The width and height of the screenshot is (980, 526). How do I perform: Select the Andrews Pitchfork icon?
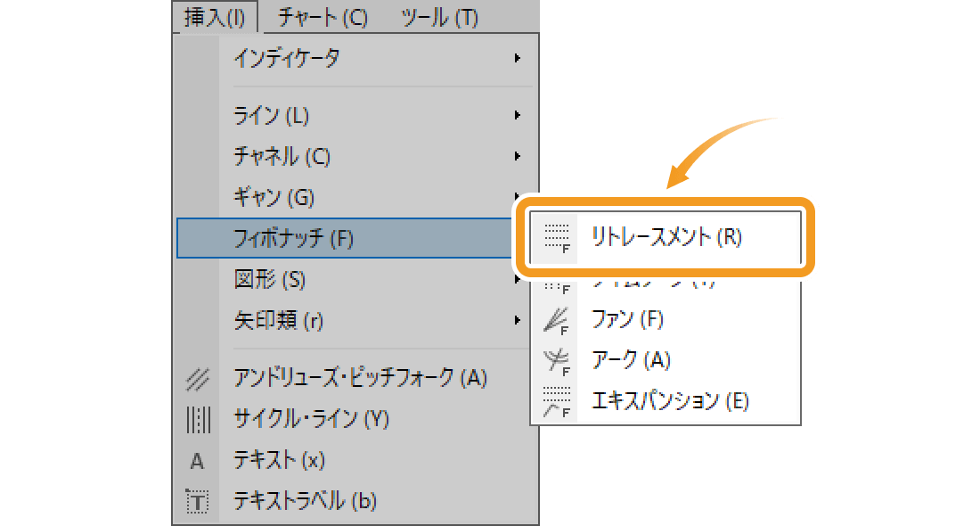(x=197, y=377)
